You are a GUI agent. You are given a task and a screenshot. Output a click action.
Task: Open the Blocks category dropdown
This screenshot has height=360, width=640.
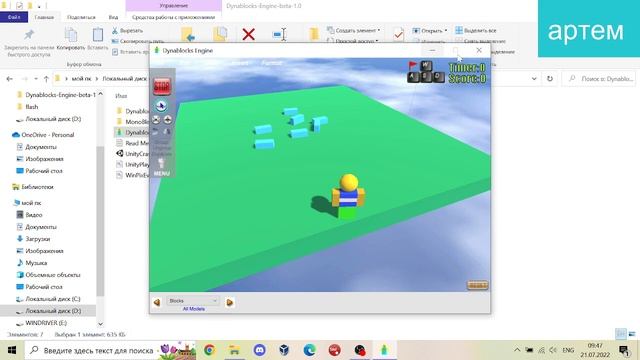coord(193,301)
